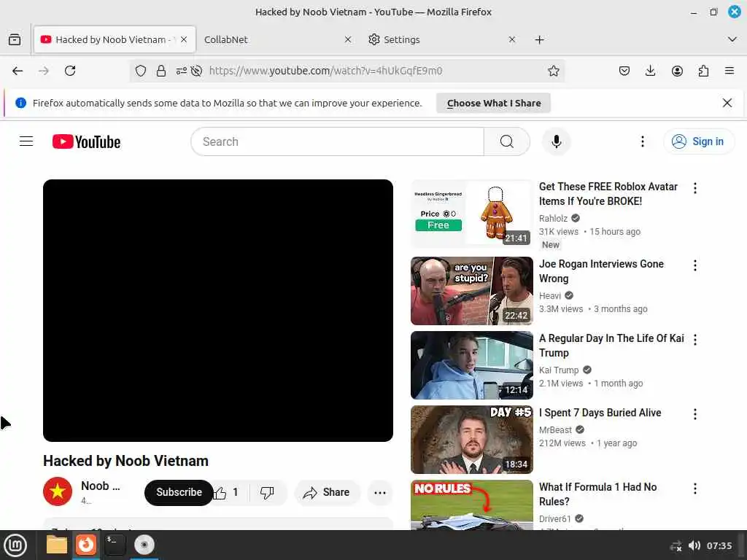The width and height of the screenshot is (747, 560).
Task: Open the NO RULES Formula 1 thumbnail
Action: [x=472, y=505]
